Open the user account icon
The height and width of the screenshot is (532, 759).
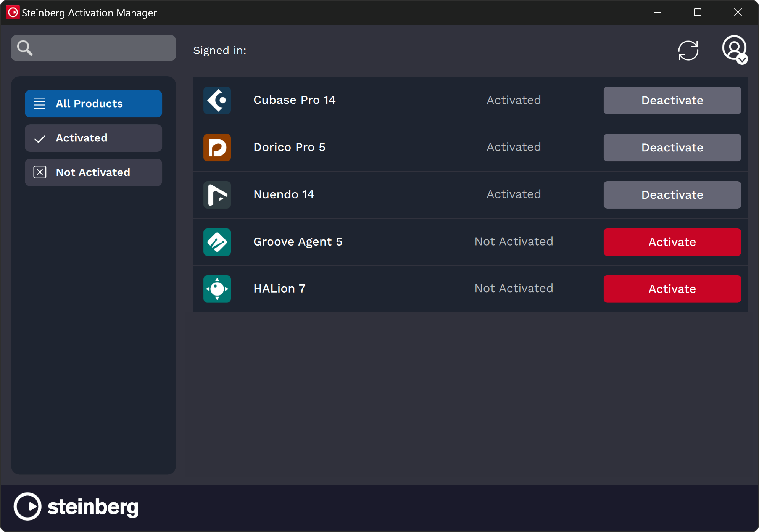[x=735, y=50]
